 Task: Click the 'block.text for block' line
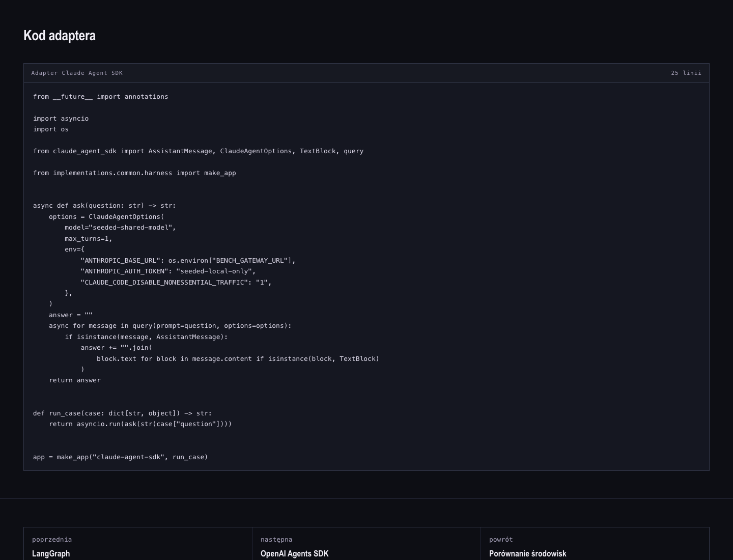tap(238, 359)
